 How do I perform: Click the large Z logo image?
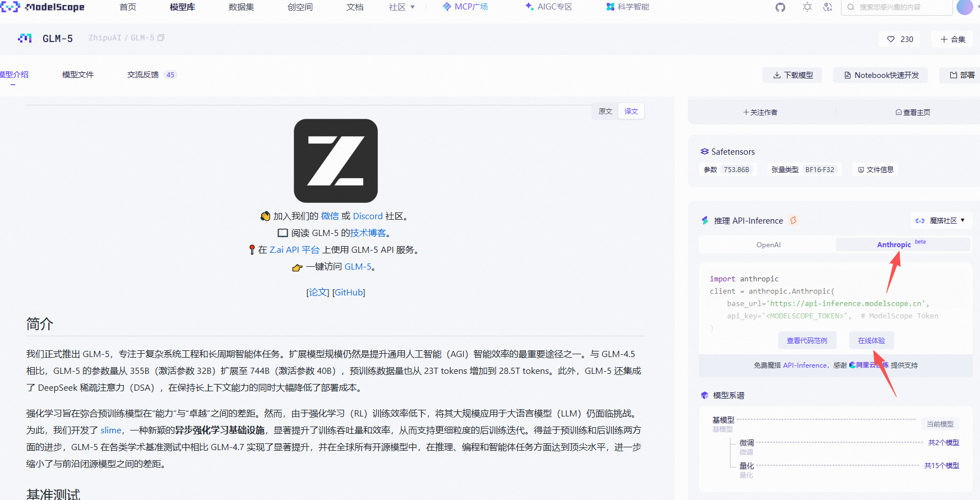coord(336,161)
